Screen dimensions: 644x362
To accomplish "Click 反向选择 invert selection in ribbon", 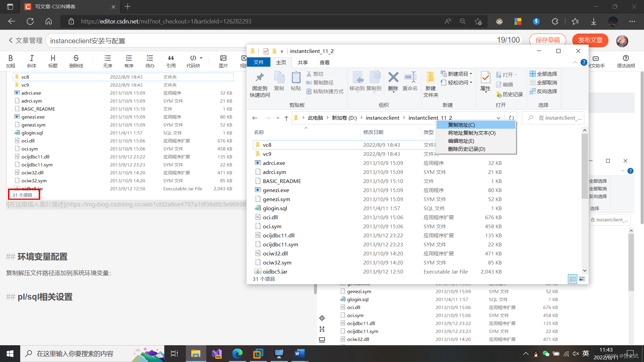I will 543,91.
